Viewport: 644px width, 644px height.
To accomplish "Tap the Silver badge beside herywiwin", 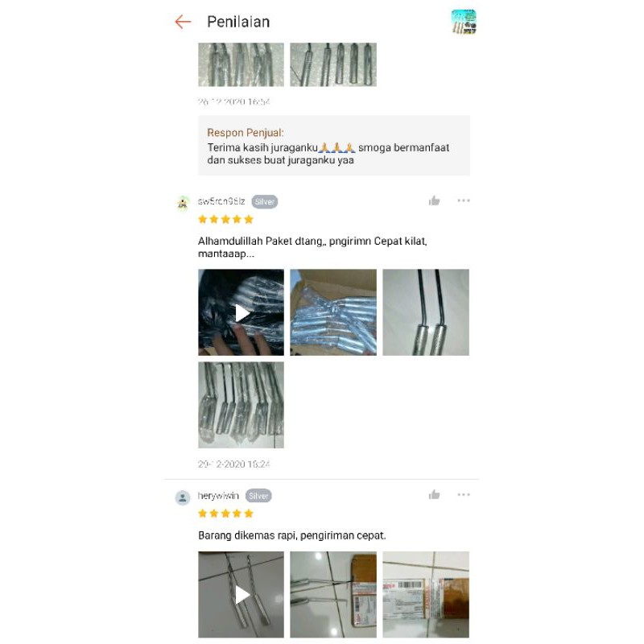I will 258,496.
